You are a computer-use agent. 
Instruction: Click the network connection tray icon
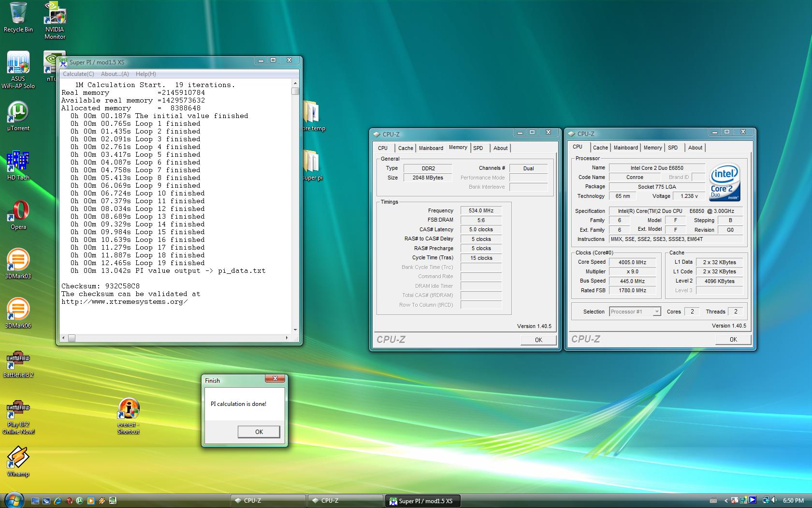click(x=766, y=500)
